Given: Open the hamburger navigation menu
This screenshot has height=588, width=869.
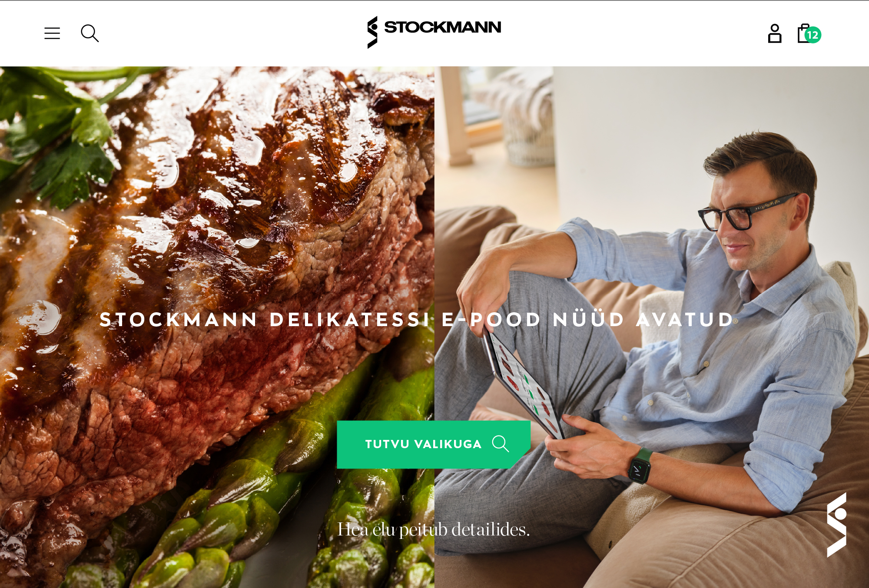Looking at the screenshot, I should point(52,33).
